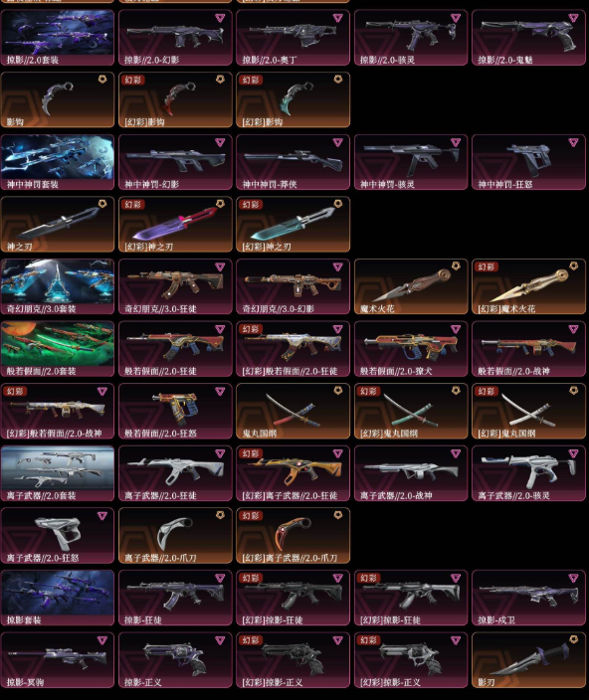The image size is (589, 700).
Task: Open the 离子武器//2.0套装 bundle thumbnail
Action: 58,473
